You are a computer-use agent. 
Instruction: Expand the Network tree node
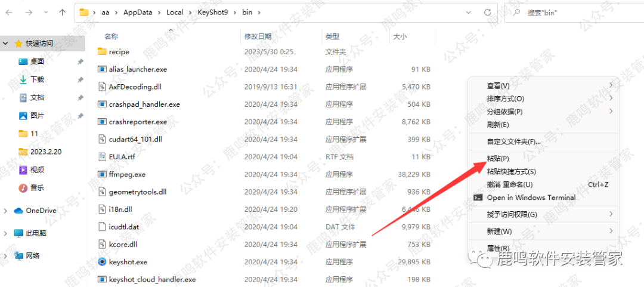(x=6, y=256)
